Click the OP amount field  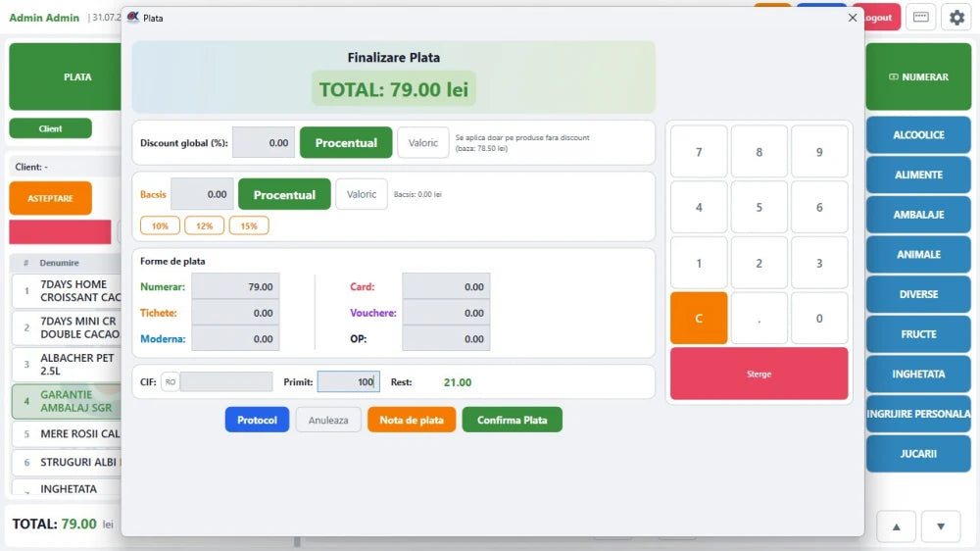(446, 338)
